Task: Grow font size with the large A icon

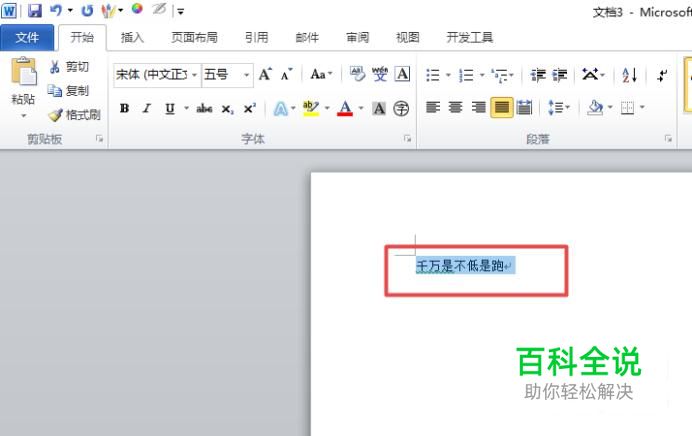Action: coord(265,74)
